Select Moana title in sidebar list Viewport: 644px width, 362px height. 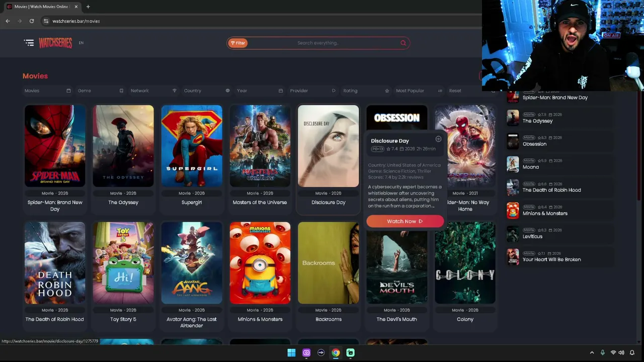click(531, 167)
